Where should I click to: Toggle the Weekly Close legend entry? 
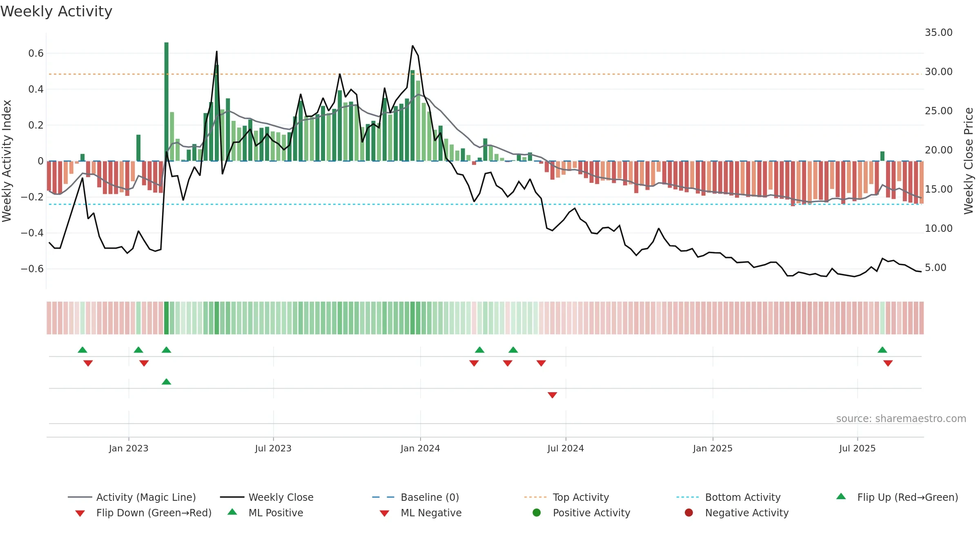click(267, 497)
